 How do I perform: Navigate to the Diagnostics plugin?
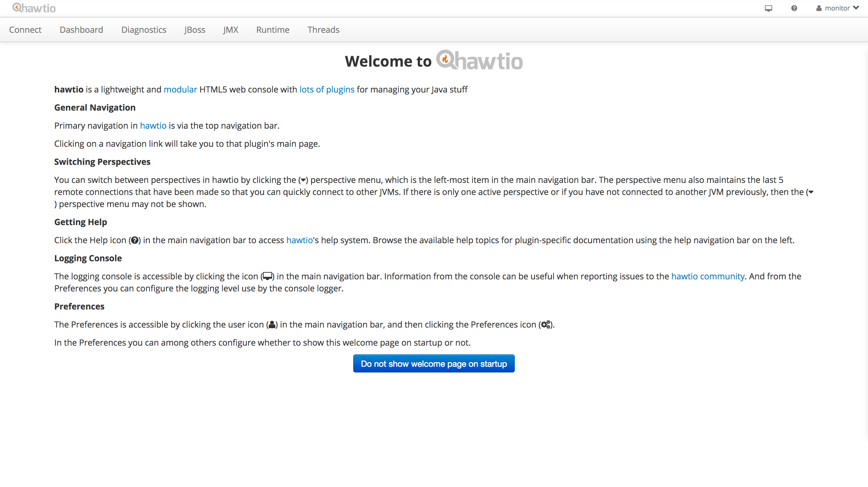coord(143,30)
